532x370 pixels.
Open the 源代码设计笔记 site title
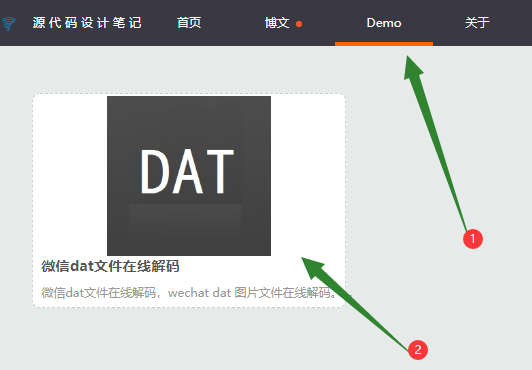pyautogui.click(x=87, y=23)
